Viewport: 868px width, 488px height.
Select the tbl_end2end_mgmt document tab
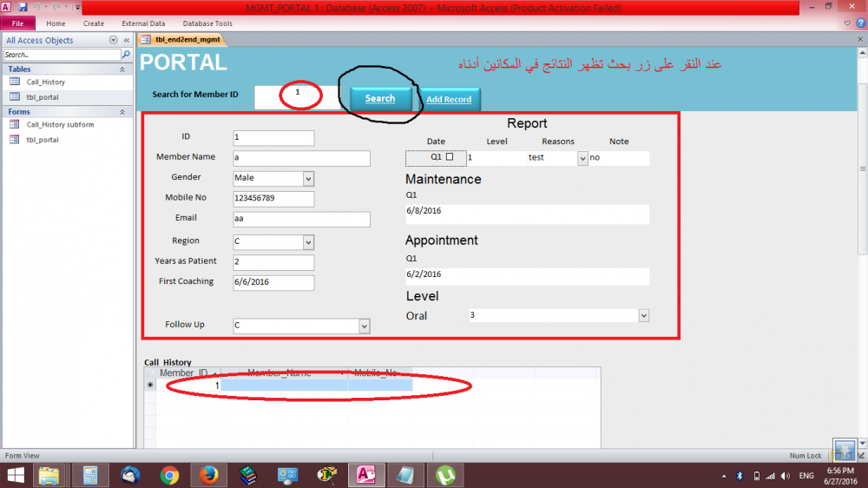pos(182,39)
